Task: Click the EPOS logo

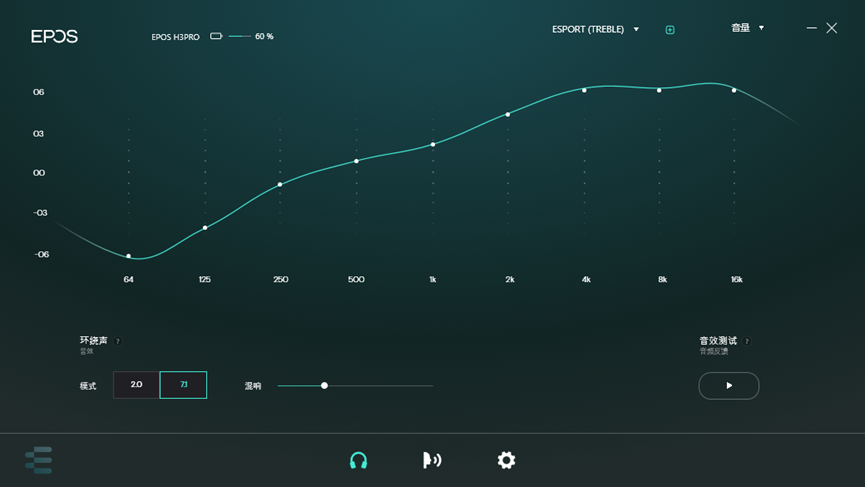Action: [x=54, y=37]
